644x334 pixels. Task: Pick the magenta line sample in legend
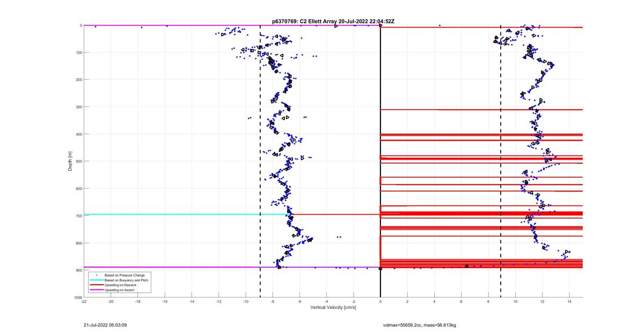(x=97, y=290)
